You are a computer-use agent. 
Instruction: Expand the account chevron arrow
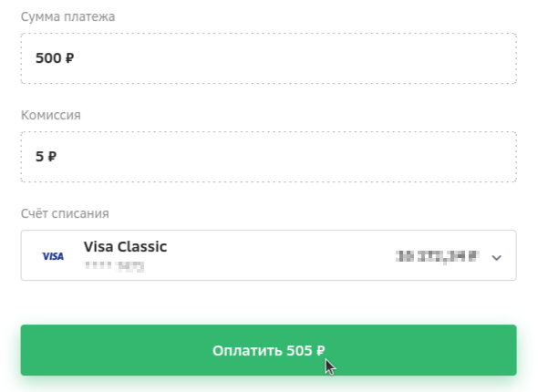[496, 257]
